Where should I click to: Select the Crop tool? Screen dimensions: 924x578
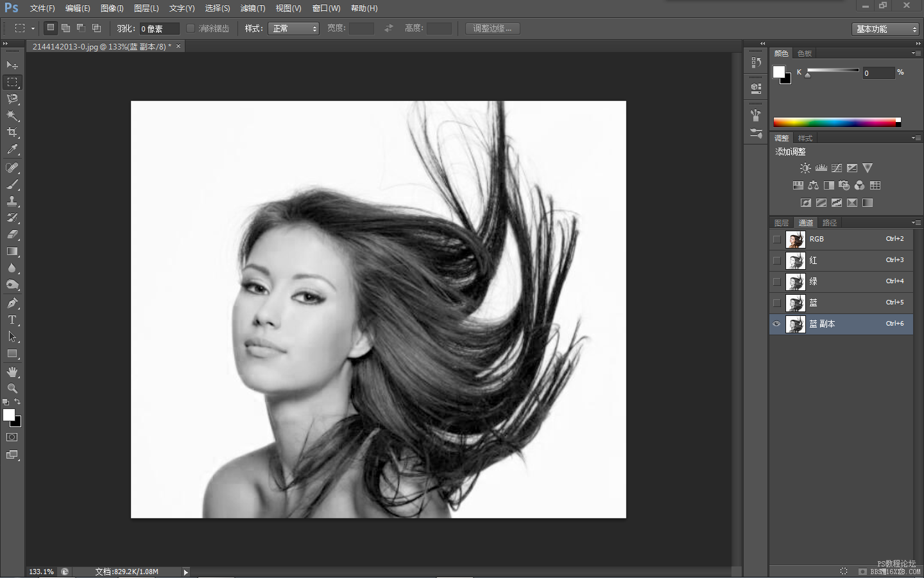(x=12, y=132)
